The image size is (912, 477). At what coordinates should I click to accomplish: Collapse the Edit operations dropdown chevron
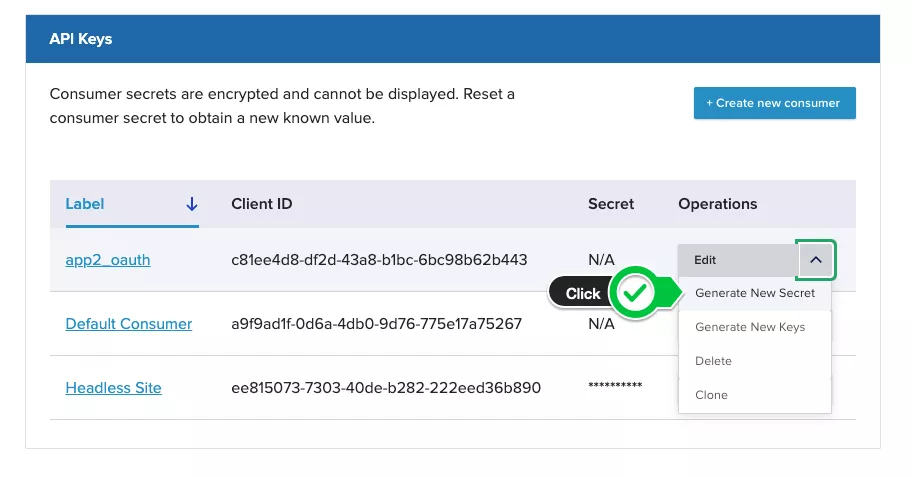pyautogui.click(x=816, y=260)
